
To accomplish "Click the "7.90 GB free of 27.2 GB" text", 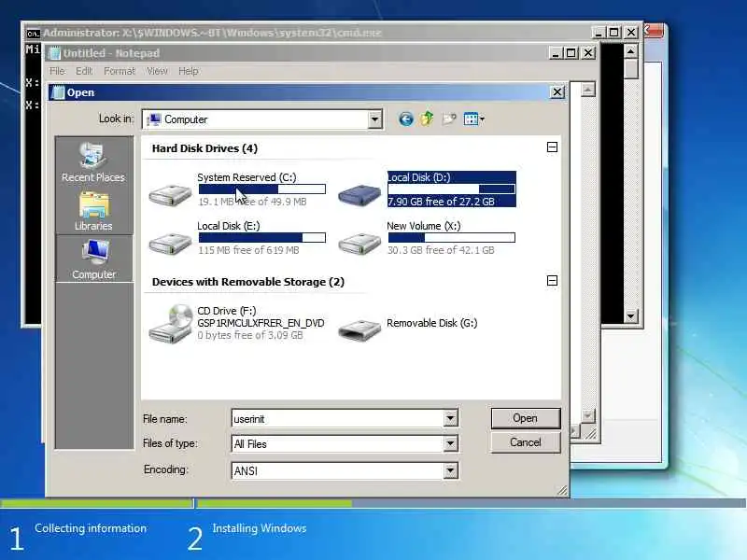I will tap(441, 202).
